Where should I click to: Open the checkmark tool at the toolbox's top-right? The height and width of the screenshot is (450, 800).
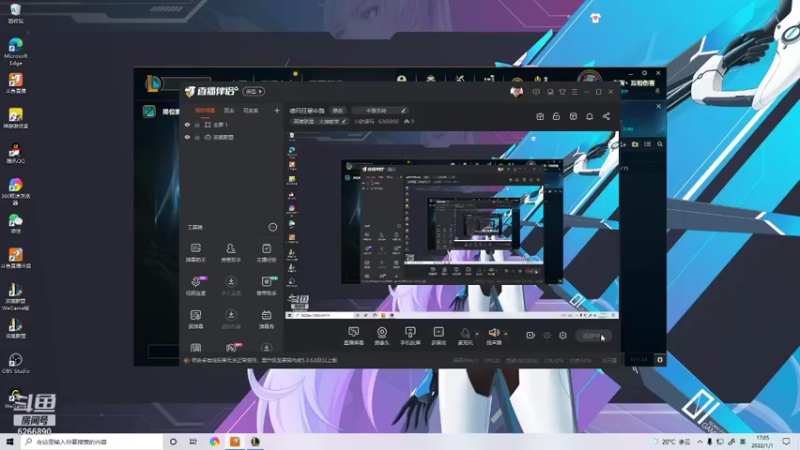(266, 253)
